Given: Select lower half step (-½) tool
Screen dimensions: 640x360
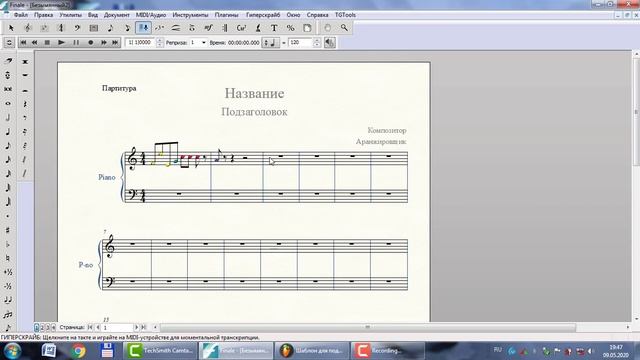Looking at the screenshot, I should 8,286.
